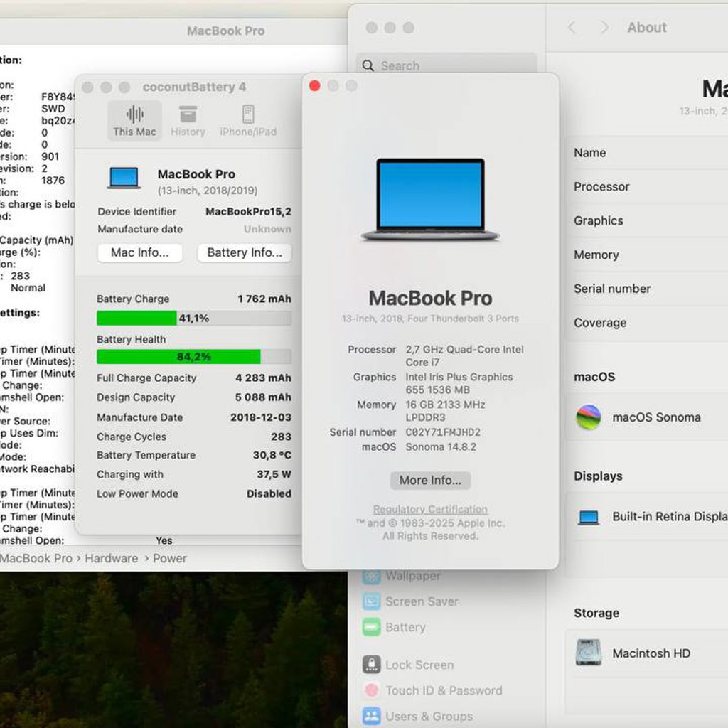Select This Mac tab in coconutBattery
Screen dimensions: 728x728
134,121
